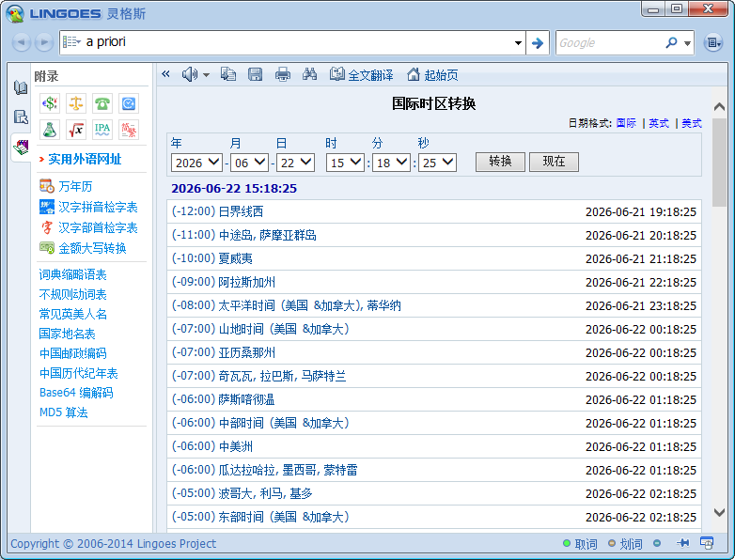Click the mini window mode status icon
The image size is (735, 560).
click(707, 543)
